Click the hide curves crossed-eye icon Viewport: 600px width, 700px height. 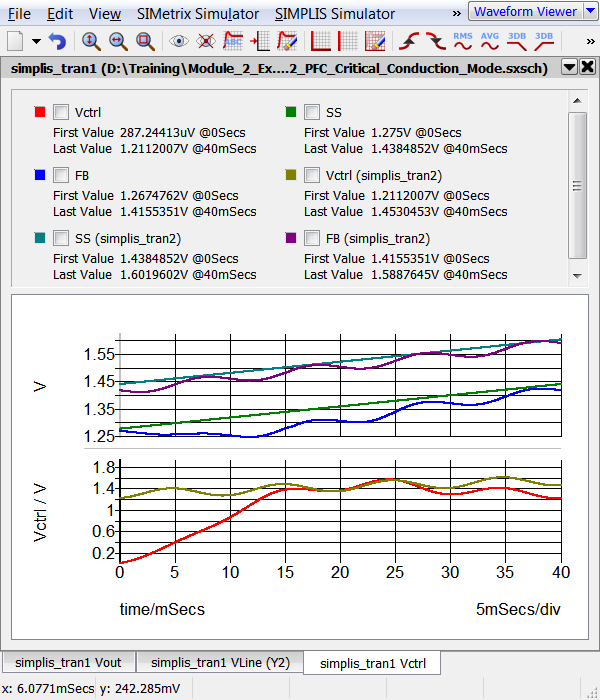tap(206, 41)
